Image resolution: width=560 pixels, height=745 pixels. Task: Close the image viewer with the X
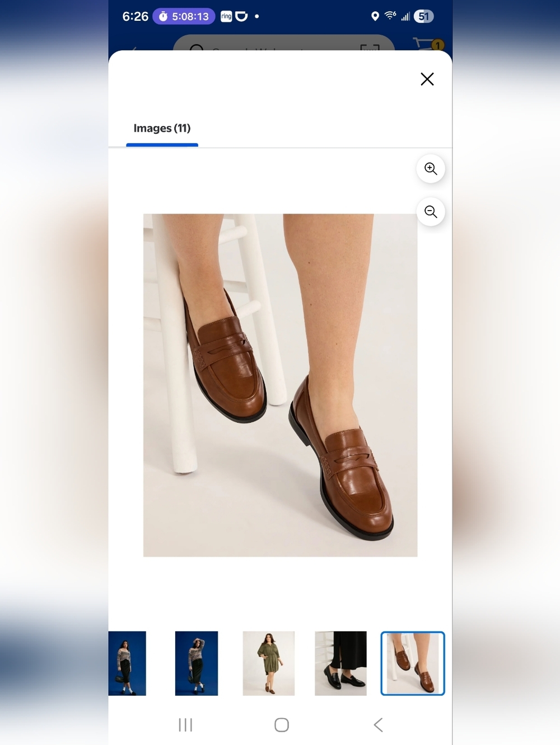tap(427, 79)
